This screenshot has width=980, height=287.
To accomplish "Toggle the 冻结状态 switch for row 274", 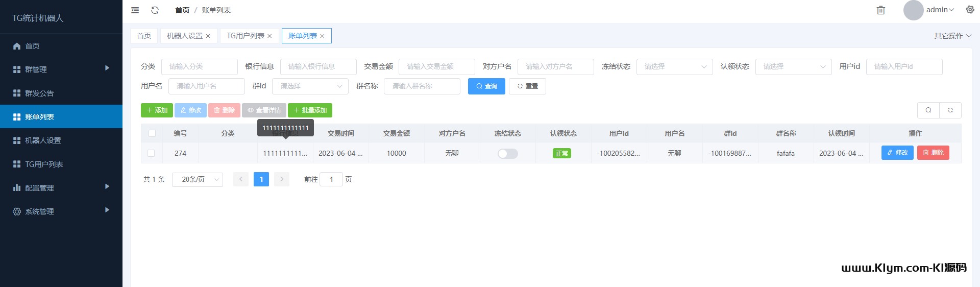I will pyautogui.click(x=507, y=154).
